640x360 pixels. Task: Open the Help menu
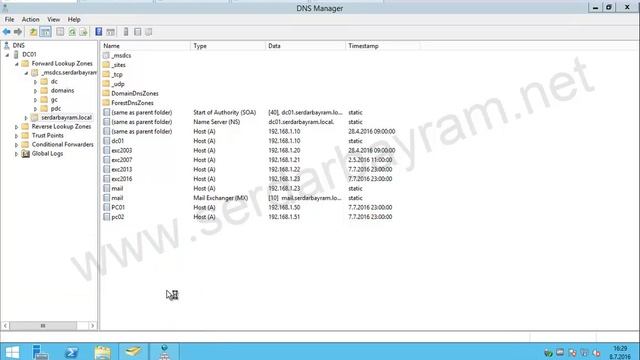click(74, 19)
